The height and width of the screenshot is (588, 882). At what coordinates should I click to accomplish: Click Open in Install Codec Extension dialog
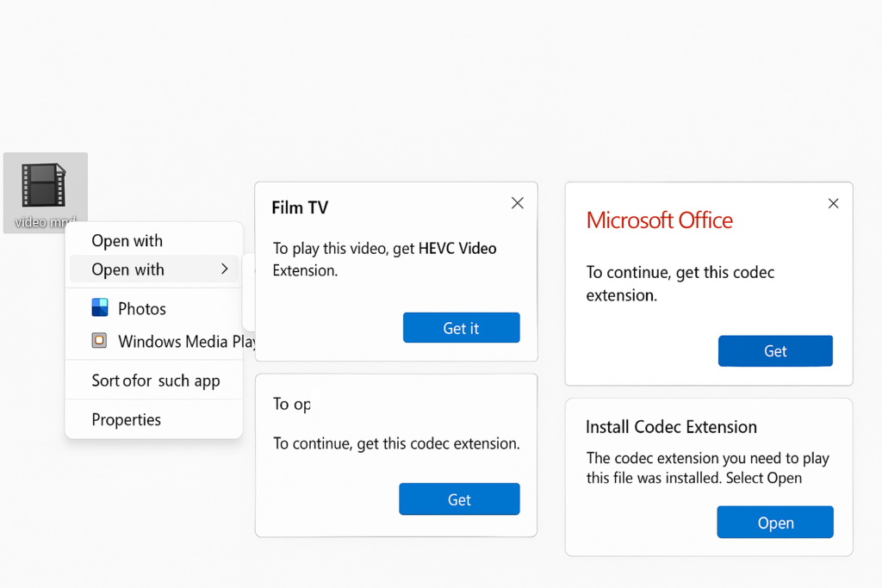775,523
